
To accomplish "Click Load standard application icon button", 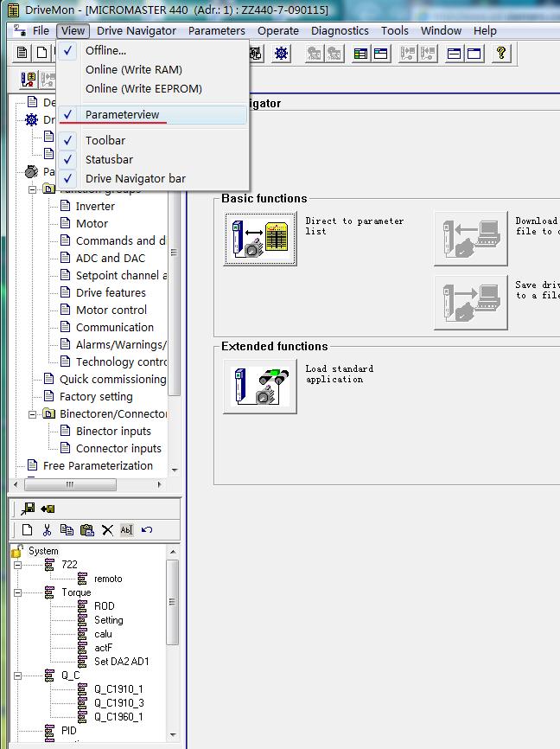I will tap(260, 387).
